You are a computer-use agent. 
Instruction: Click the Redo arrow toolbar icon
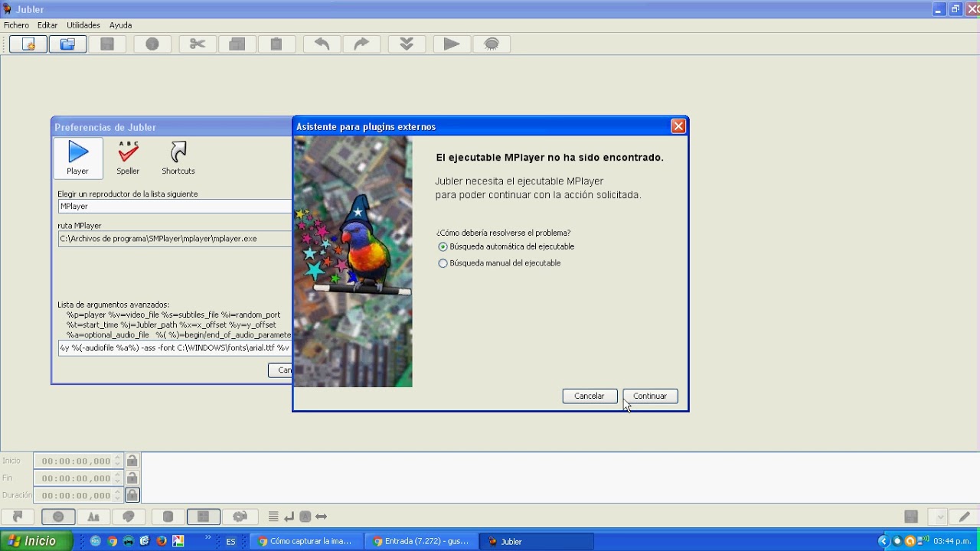click(361, 44)
